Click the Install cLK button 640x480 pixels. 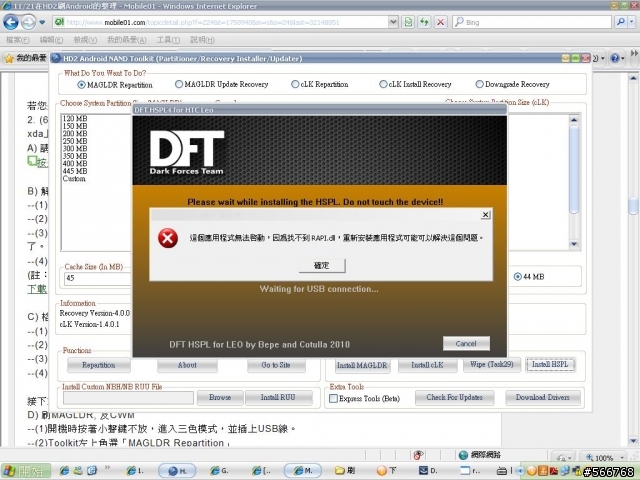(427, 365)
